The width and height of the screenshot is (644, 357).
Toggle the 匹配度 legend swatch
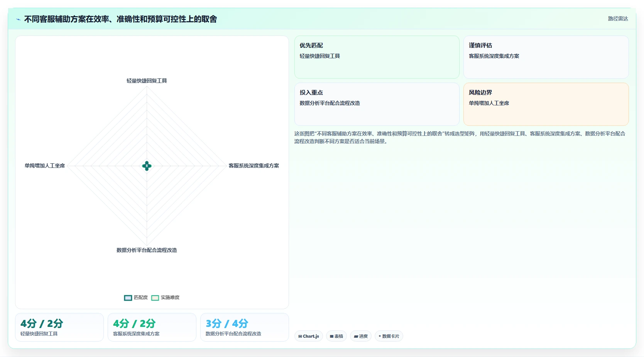click(128, 298)
